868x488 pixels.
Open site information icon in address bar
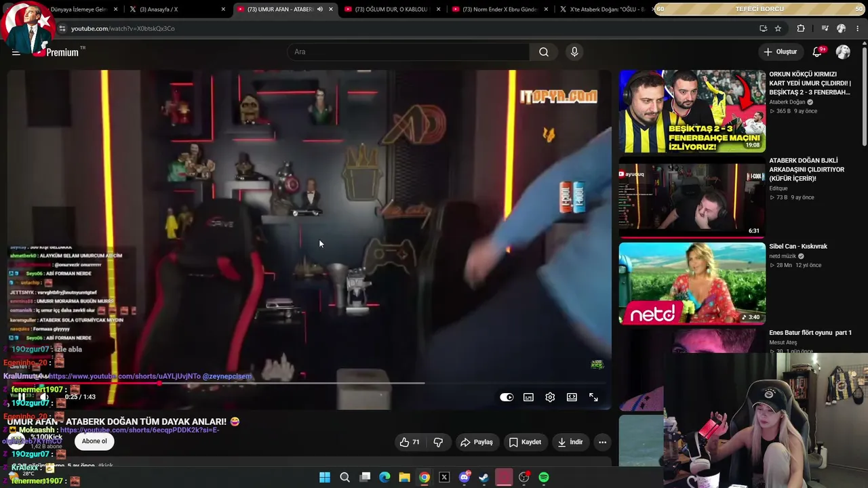pos(62,28)
